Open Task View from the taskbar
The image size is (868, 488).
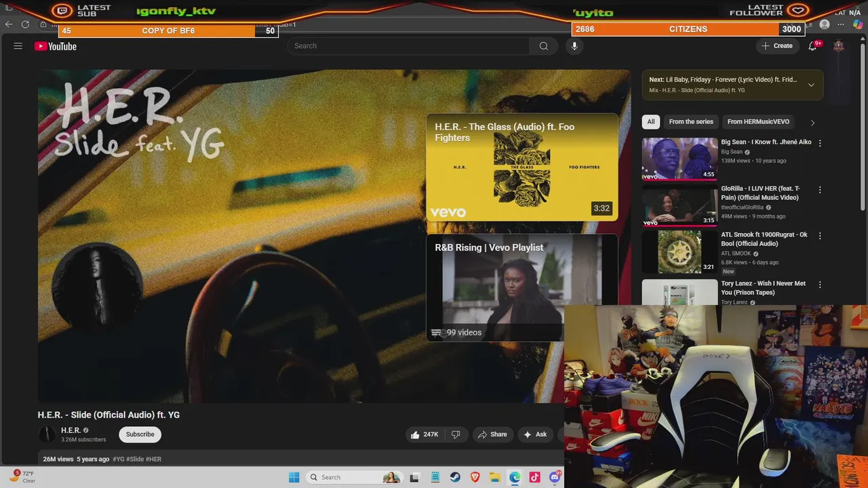click(x=414, y=477)
